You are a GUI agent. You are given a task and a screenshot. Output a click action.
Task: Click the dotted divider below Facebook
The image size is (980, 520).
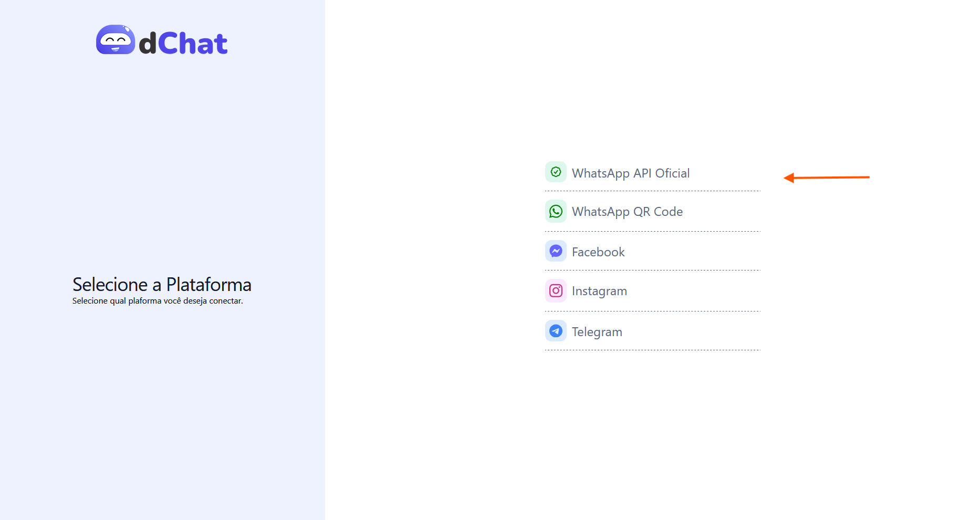652,271
